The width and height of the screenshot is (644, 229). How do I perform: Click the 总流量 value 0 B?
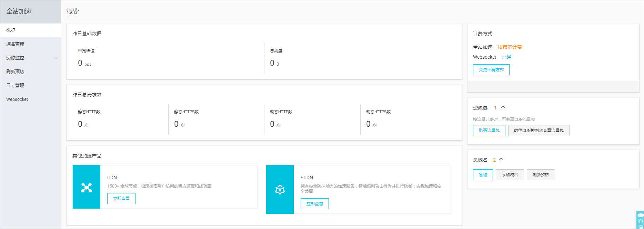275,63
